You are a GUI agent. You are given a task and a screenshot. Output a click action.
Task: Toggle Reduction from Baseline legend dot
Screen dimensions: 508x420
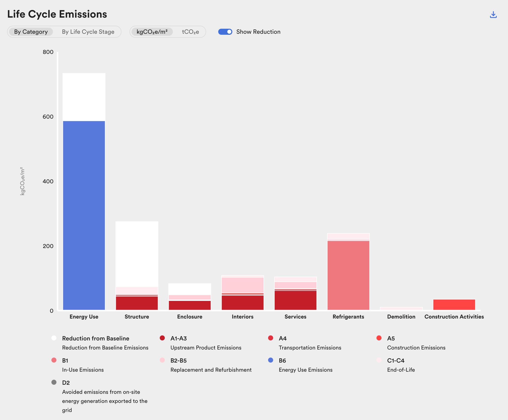[x=54, y=338]
